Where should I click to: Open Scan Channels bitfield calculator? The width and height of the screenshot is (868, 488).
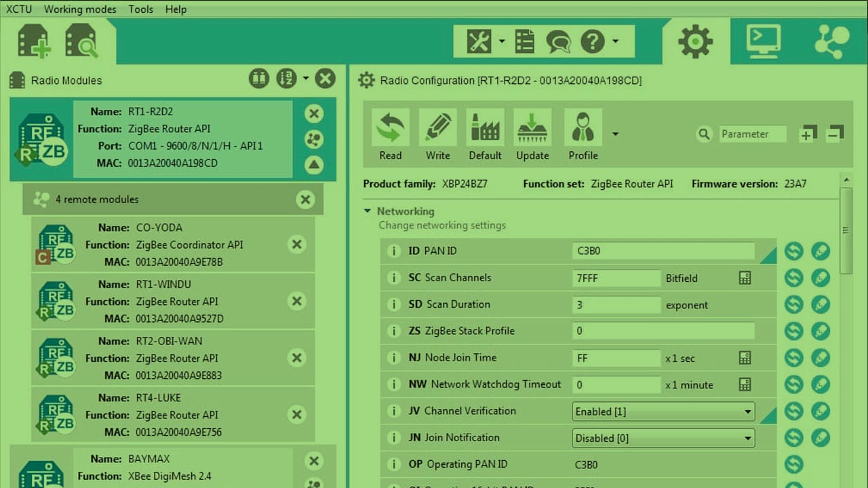pos(745,278)
